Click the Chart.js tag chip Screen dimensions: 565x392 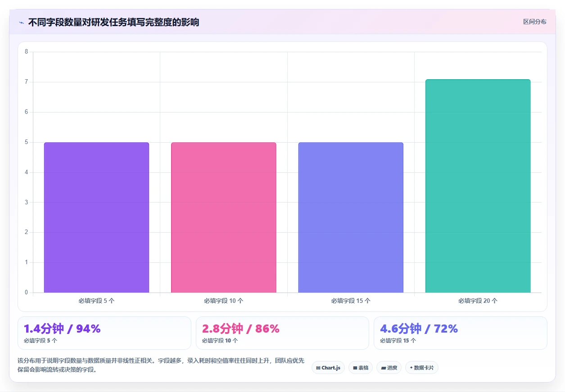click(x=328, y=368)
